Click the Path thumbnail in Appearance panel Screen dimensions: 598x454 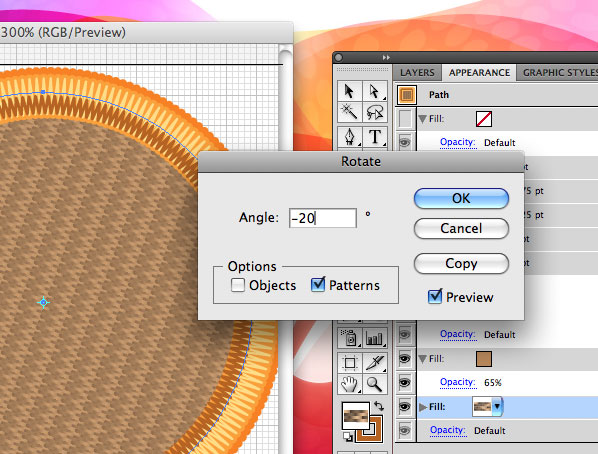pyautogui.click(x=407, y=95)
